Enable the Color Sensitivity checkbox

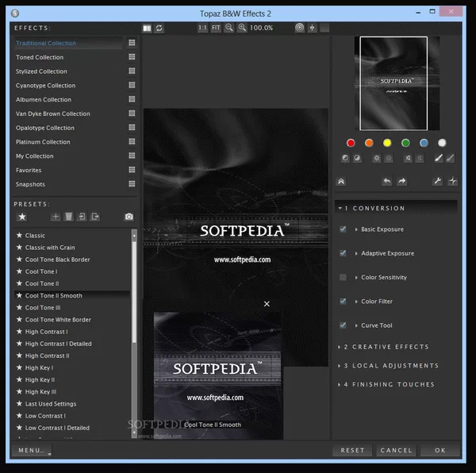343,277
